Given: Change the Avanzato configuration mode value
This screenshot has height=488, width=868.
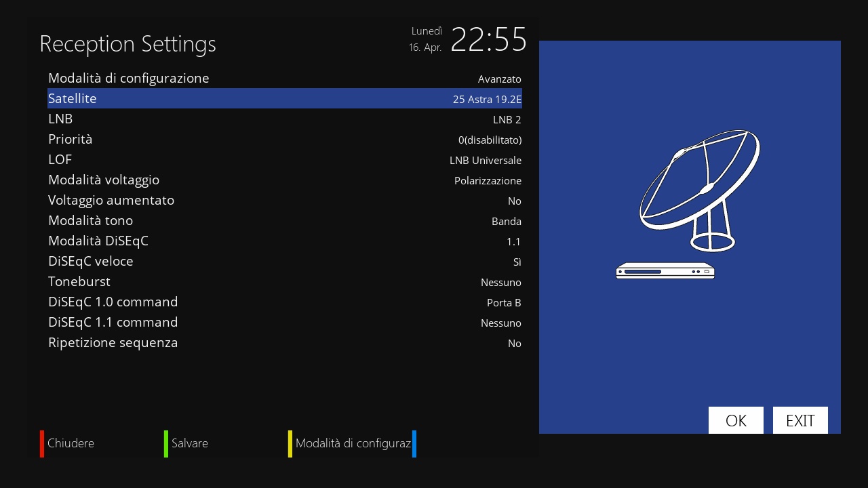Looking at the screenshot, I should [500, 79].
